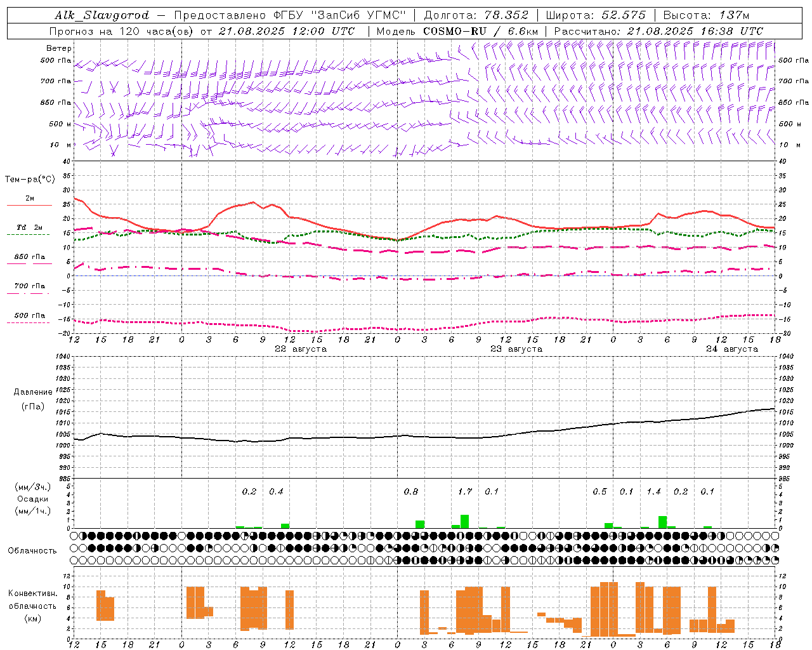Select the text Широта: 52.575
Viewport: 812px width, 650px height.
(x=596, y=15)
